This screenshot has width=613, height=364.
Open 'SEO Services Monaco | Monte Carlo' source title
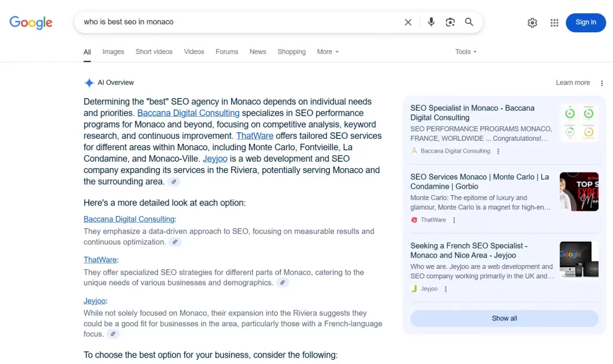[480, 182]
